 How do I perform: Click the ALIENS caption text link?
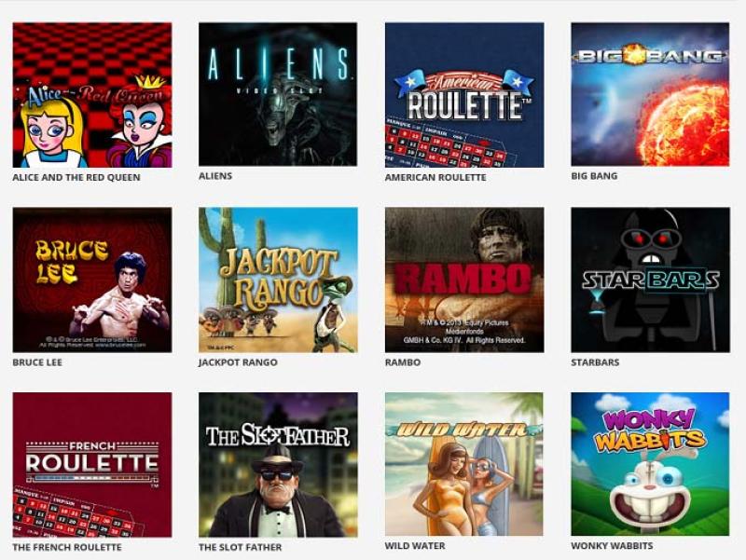point(215,176)
